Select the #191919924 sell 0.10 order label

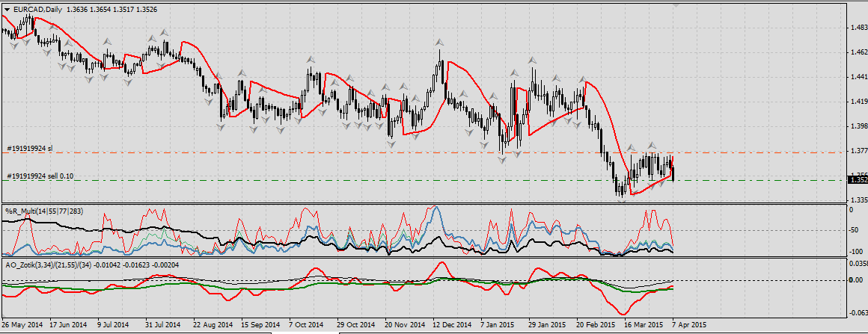40,176
